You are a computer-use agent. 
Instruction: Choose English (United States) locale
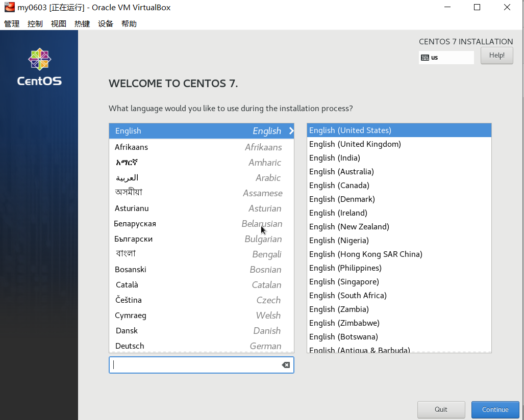pos(399,130)
